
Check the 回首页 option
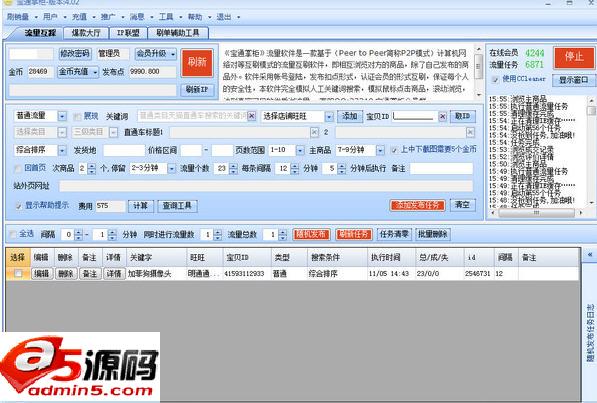[18, 168]
